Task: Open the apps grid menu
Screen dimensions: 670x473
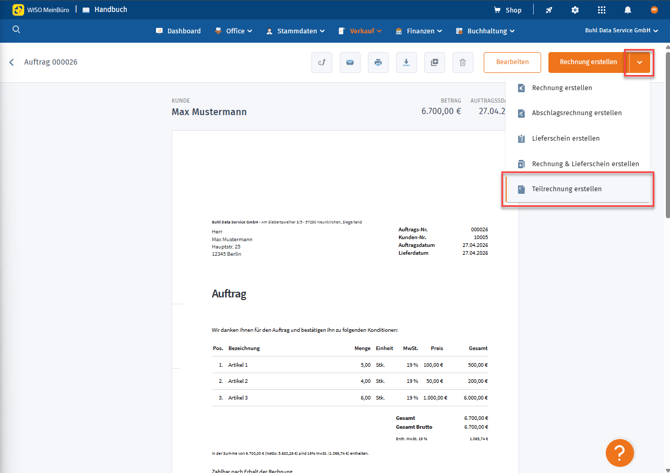Action: click(601, 10)
